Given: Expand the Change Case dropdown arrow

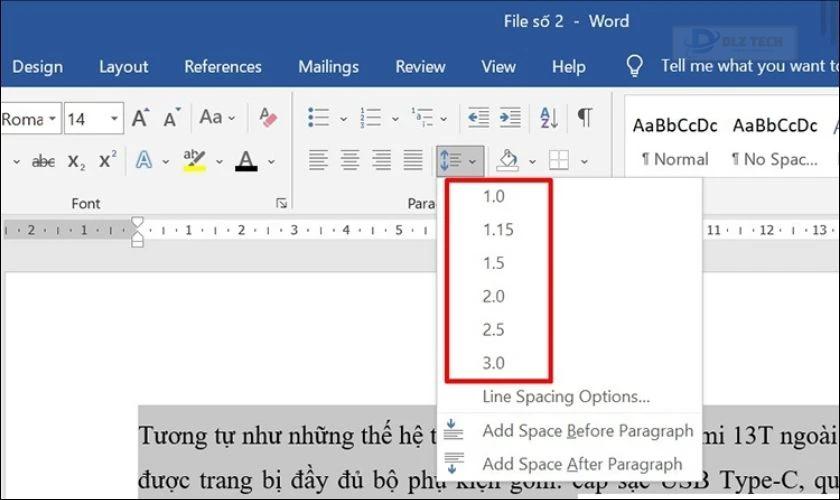Looking at the screenshot, I should pyautogui.click(x=231, y=118).
